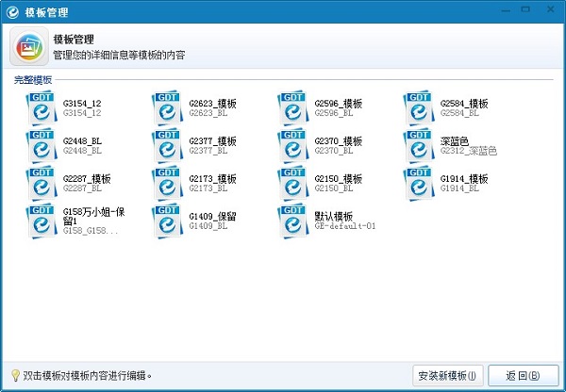This screenshot has height=392, width=566.
Task: Click the GE-default-01 subtitle text
Action: point(345,226)
